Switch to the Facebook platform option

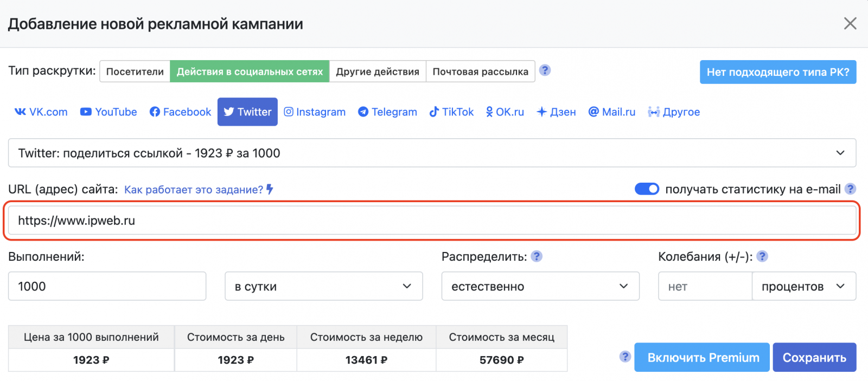tap(180, 112)
